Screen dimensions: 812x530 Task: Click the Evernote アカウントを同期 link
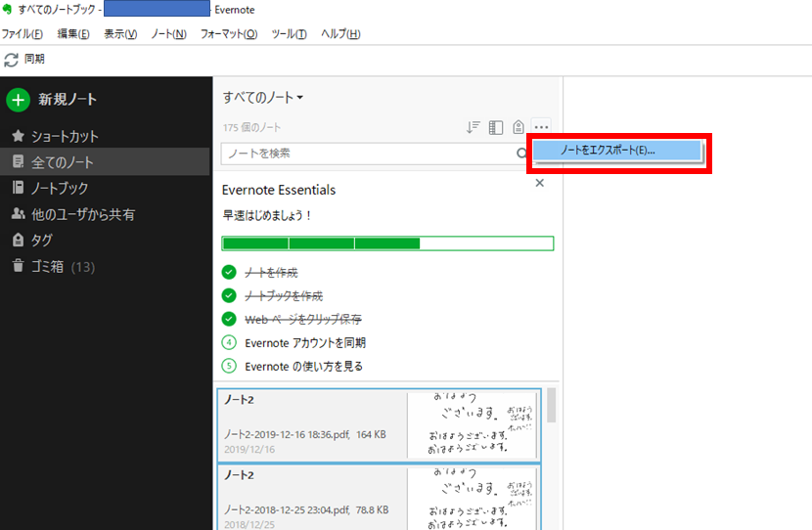click(305, 342)
